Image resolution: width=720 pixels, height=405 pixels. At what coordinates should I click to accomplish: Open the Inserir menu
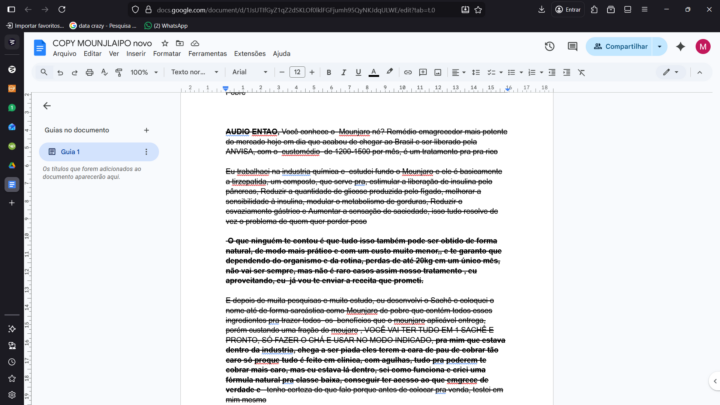tap(136, 54)
